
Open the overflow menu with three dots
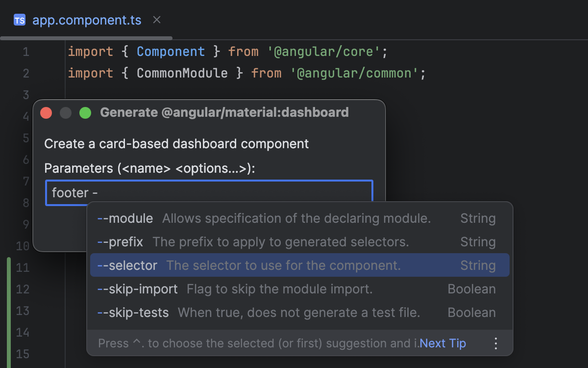495,343
